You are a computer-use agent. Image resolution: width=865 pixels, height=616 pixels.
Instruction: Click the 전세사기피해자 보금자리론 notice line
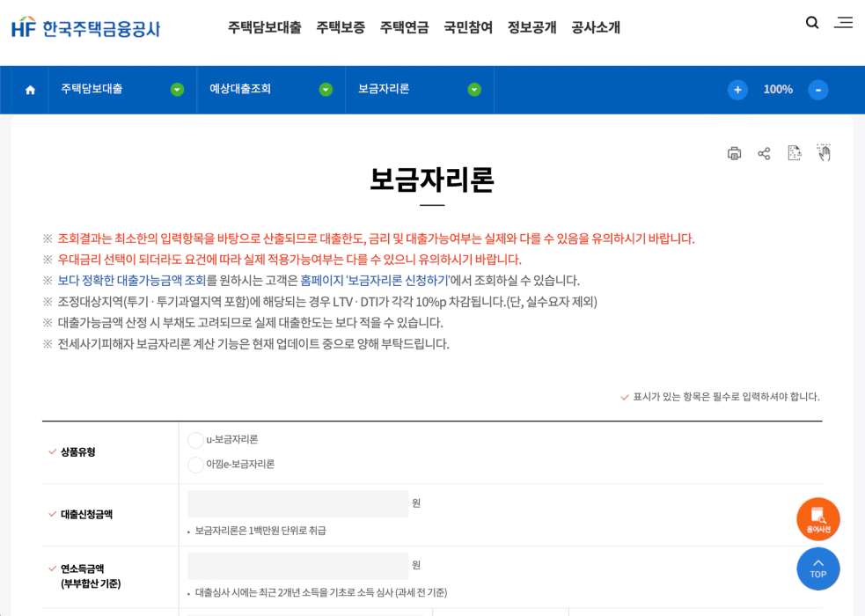(253, 344)
